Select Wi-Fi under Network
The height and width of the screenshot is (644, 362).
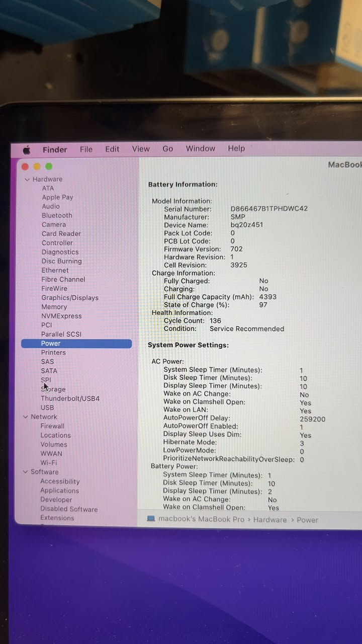(x=49, y=463)
